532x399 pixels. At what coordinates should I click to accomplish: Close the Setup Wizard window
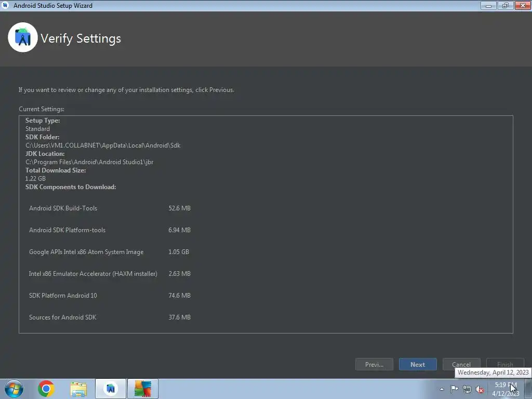(x=523, y=5)
